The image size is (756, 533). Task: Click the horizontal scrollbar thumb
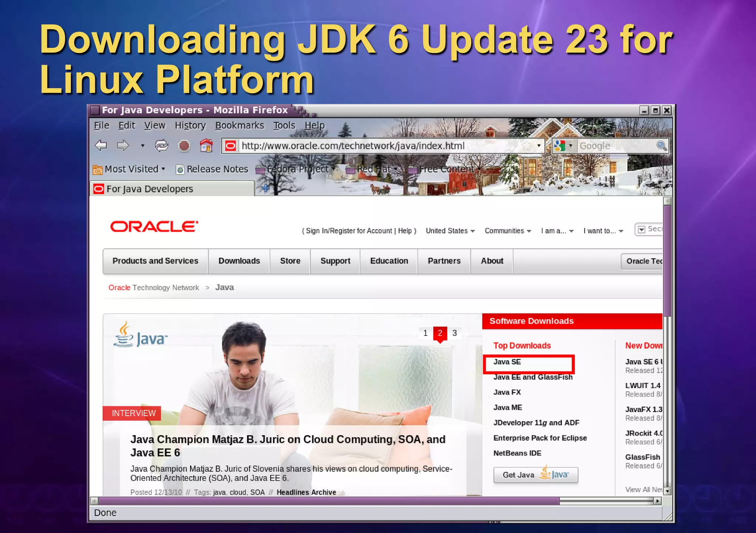pyautogui.click(x=329, y=501)
